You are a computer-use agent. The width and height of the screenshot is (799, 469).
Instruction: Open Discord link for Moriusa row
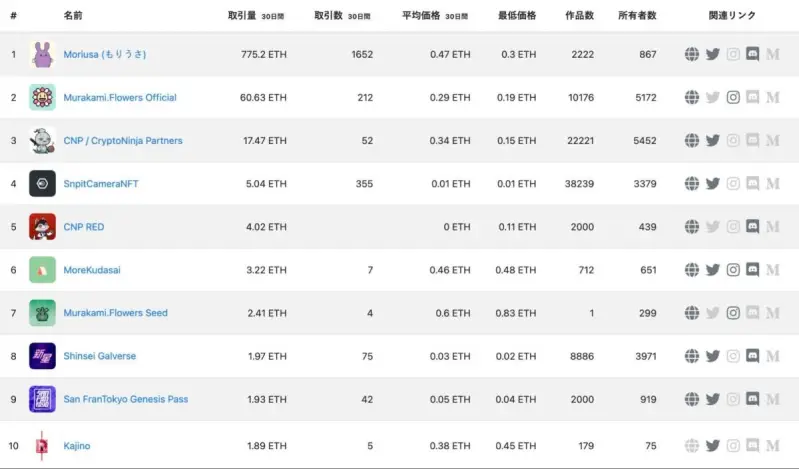click(753, 54)
